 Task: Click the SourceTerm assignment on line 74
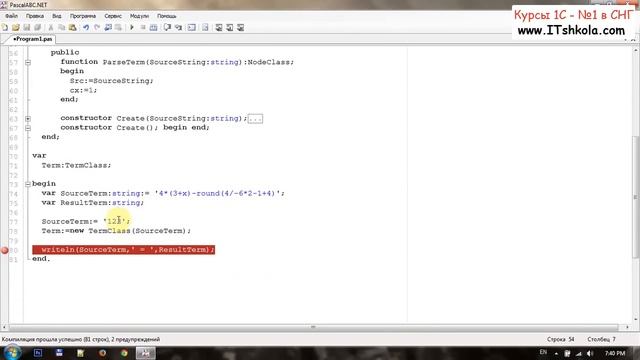[163, 193]
